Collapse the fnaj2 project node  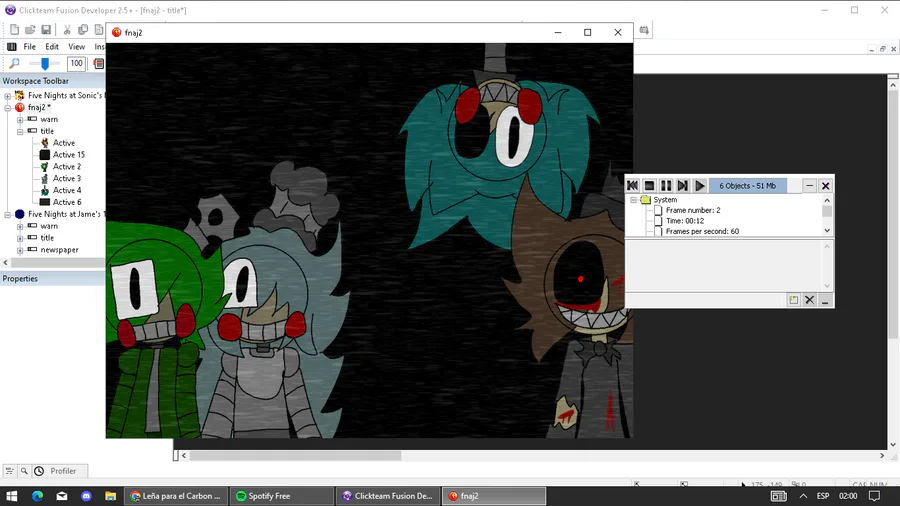tap(7, 107)
